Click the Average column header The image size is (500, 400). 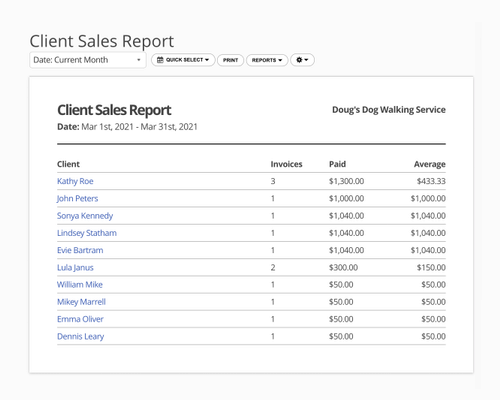point(430,164)
